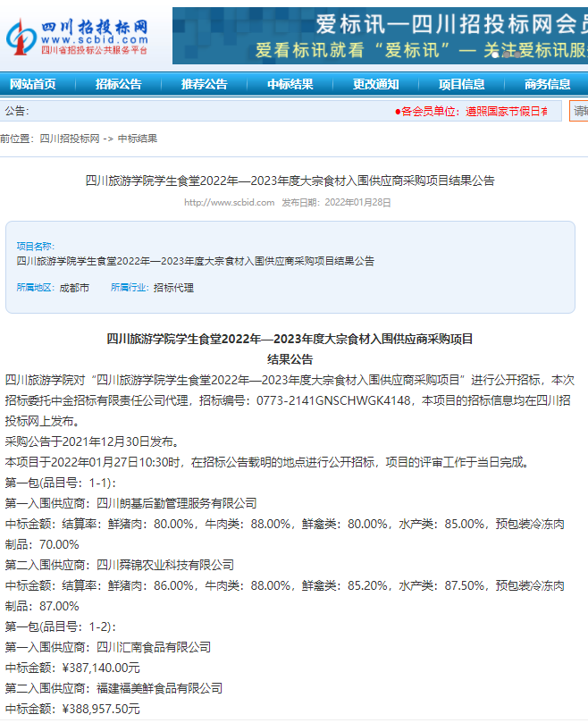Viewport: 588px width, 723px height.
Task: Open the 招标公告 menu item
Action: [119, 84]
